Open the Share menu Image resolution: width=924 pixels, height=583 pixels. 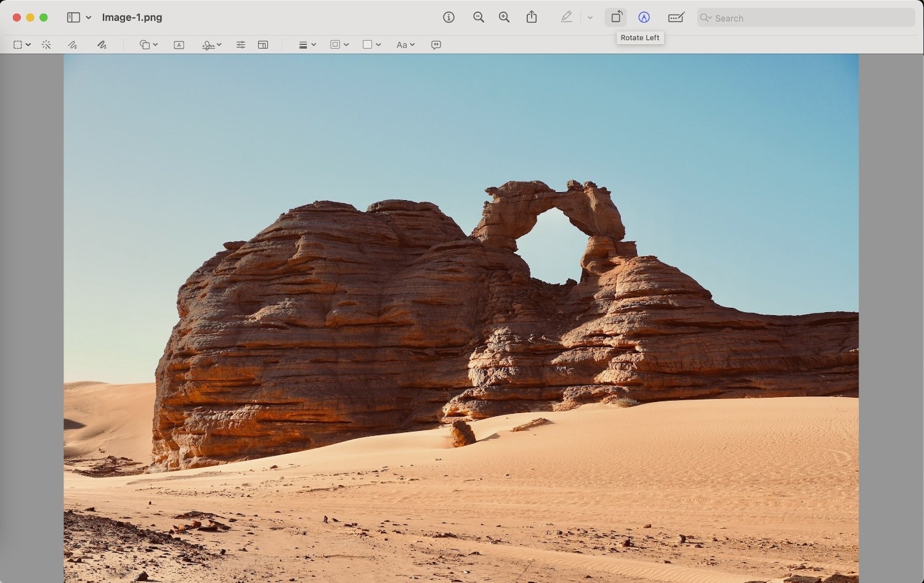[x=532, y=17]
